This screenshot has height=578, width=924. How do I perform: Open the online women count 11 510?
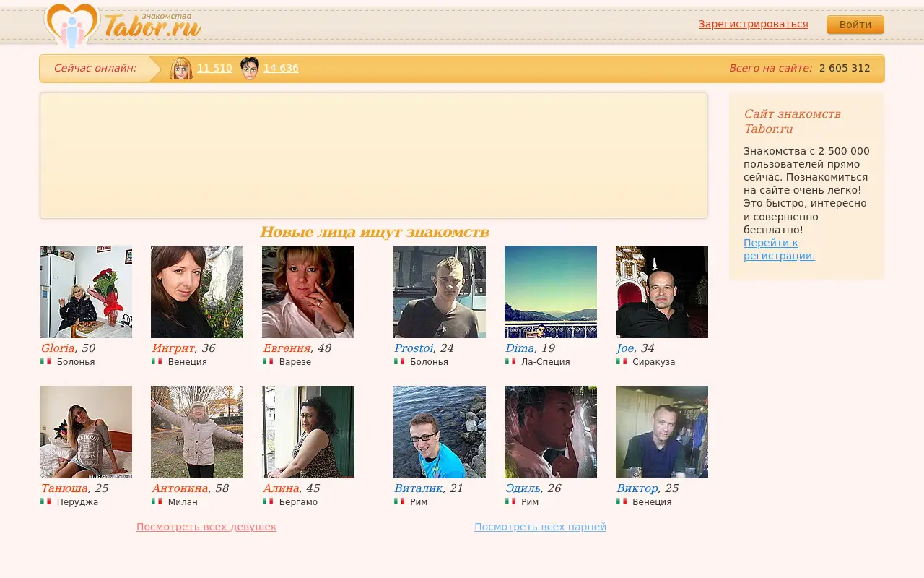click(x=214, y=68)
